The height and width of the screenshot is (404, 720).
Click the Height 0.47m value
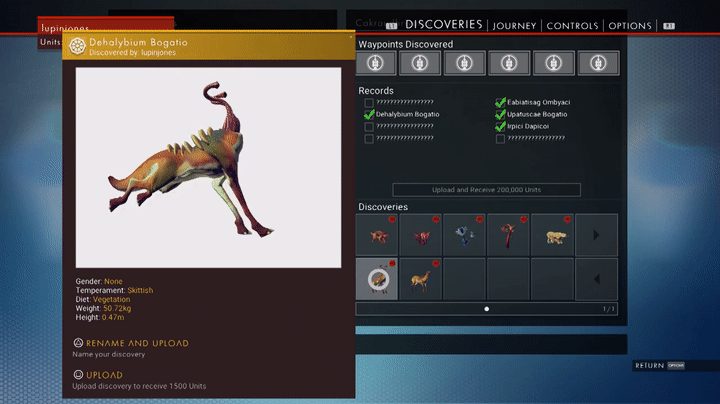113,317
